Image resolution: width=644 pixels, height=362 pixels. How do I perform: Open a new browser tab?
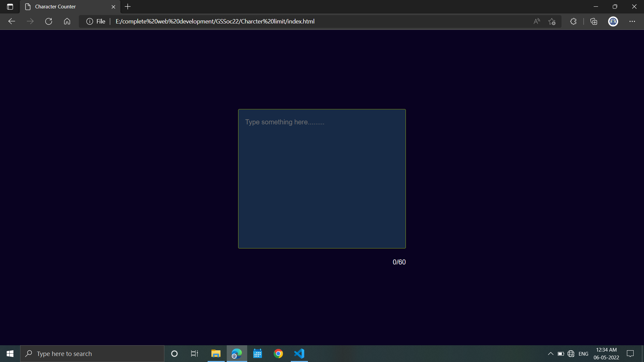(127, 6)
